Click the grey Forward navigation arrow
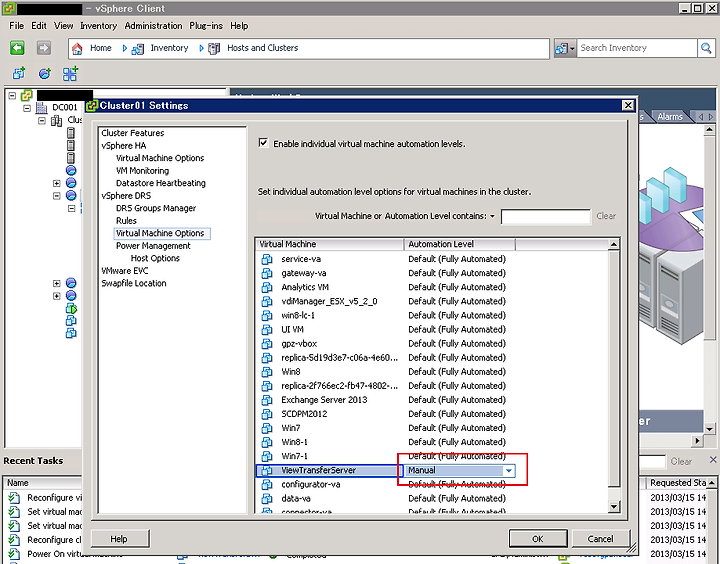Screen dimensions: 720x564 [44, 48]
